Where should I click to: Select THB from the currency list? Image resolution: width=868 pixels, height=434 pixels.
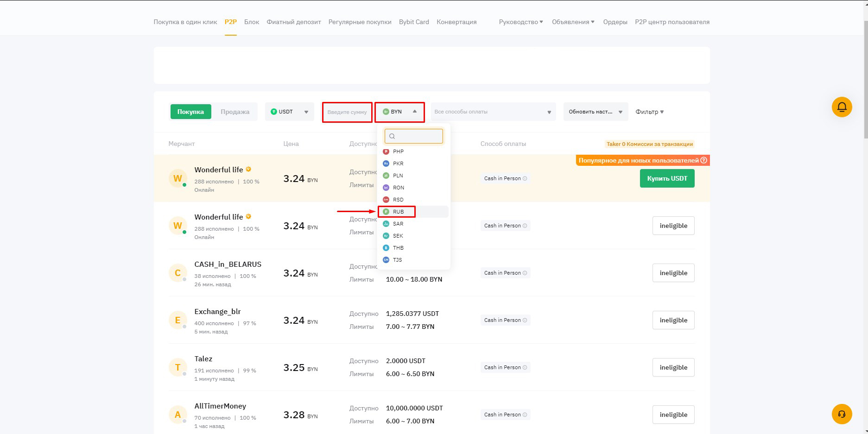pyautogui.click(x=413, y=248)
